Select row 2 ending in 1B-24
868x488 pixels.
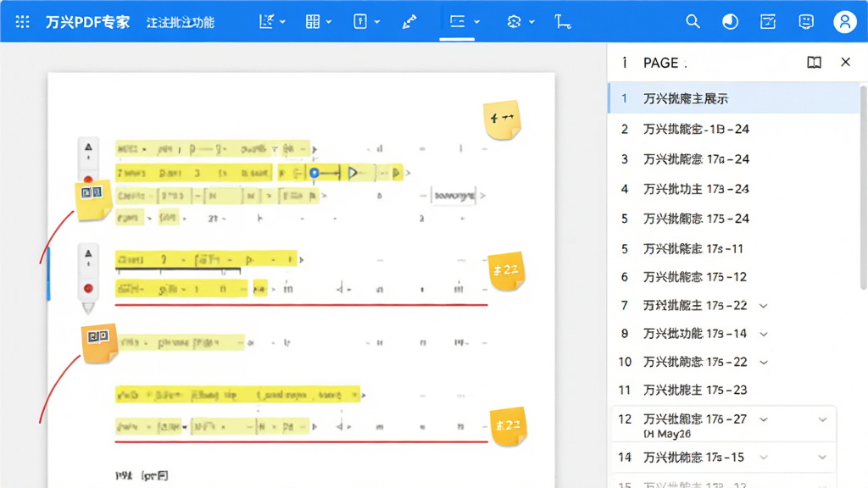(x=734, y=129)
